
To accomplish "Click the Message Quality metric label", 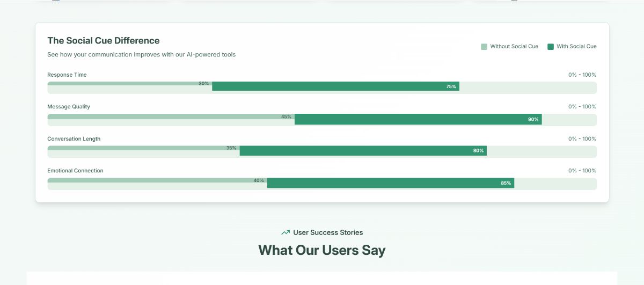I will (x=69, y=107).
